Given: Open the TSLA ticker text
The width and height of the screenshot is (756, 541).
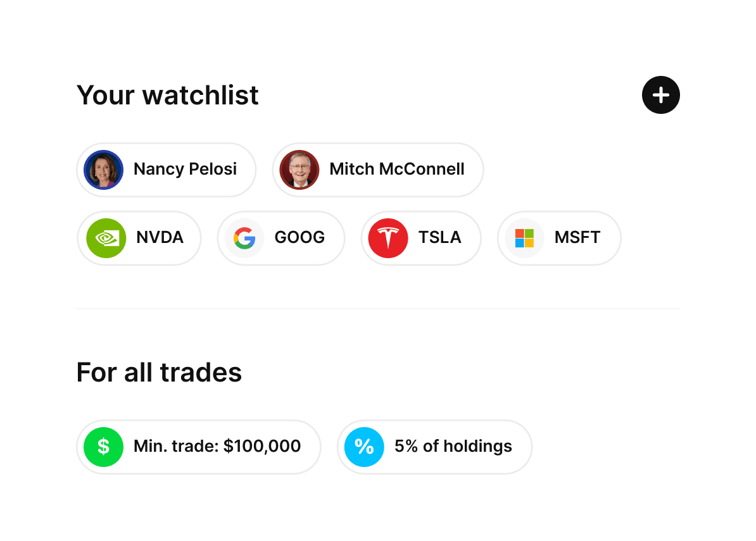Looking at the screenshot, I should coord(439,238).
